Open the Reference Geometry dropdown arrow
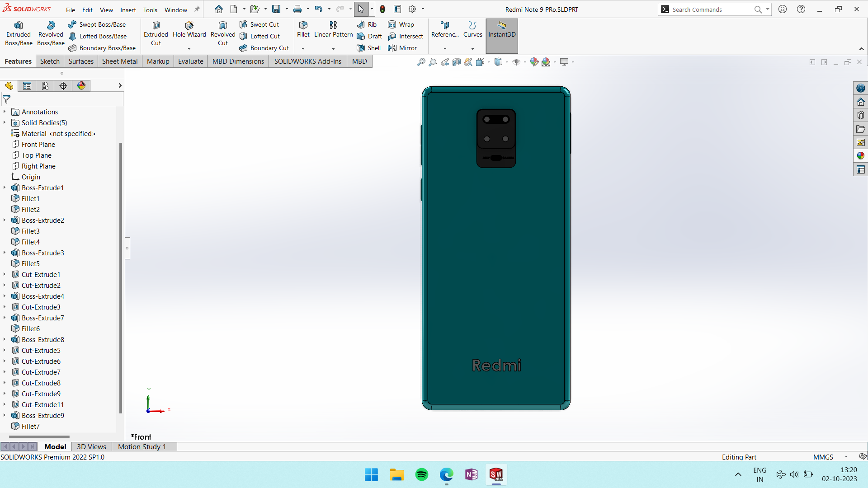The image size is (868, 488). [445, 49]
